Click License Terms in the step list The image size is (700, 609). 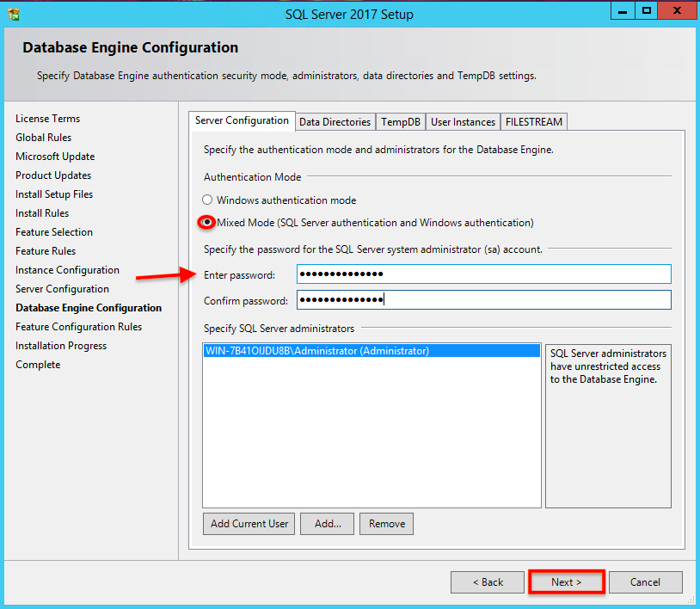(48, 119)
